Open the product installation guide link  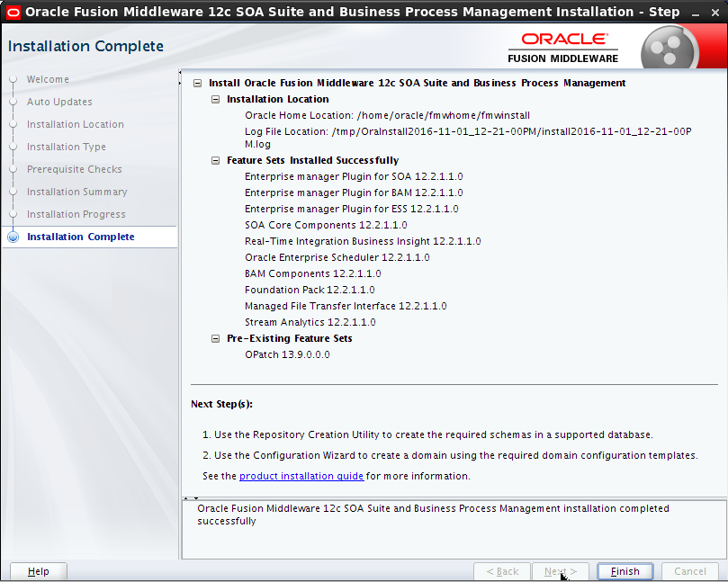pyautogui.click(x=301, y=476)
